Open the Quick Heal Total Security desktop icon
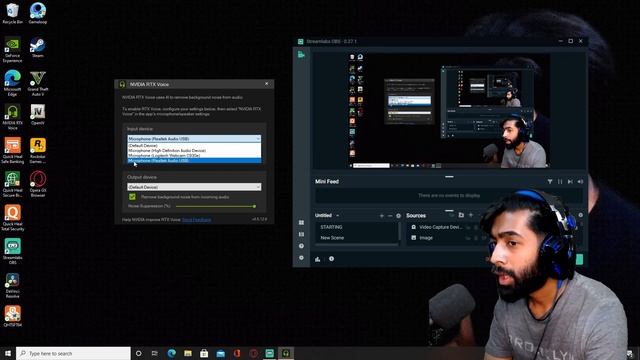 [12, 218]
